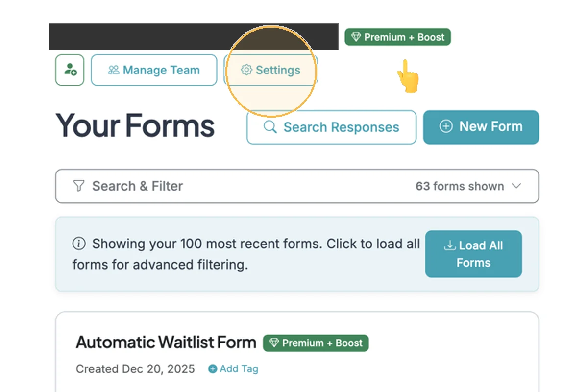Click the plus icon next to Add Tag
The height and width of the screenshot is (392, 588).
click(x=213, y=369)
